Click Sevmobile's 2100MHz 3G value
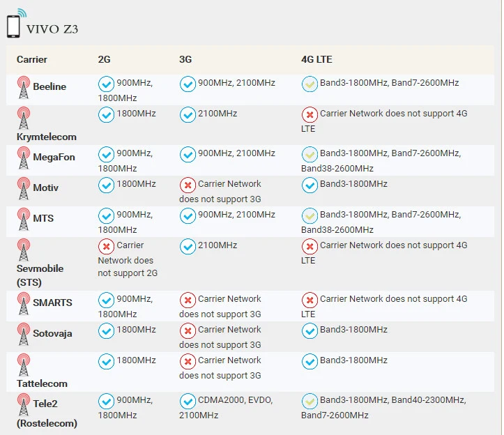Image resolution: width=504 pixels, height=435 pixels. click(217, 245)
